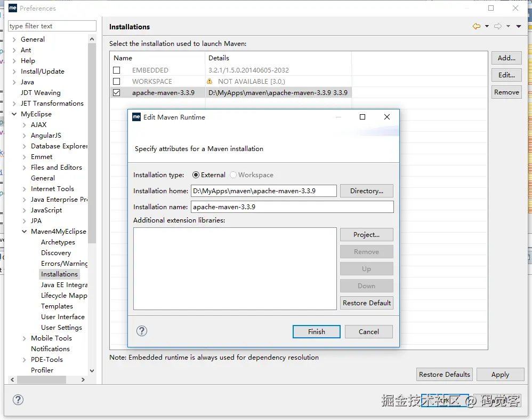The image size is (532, 420).
Task: Expand the Ant tree node
Action: click(x=14, y=50)
